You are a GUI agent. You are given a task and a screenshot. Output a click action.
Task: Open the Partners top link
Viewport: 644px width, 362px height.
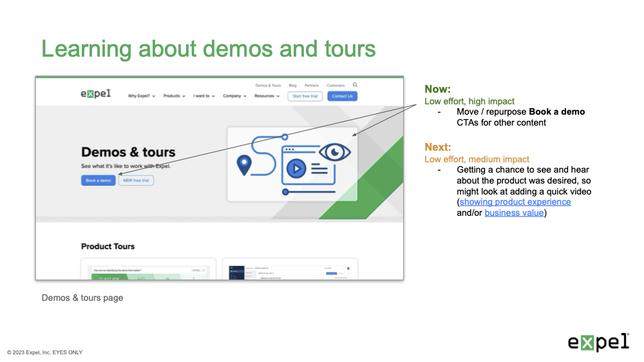tap(311, 86)
